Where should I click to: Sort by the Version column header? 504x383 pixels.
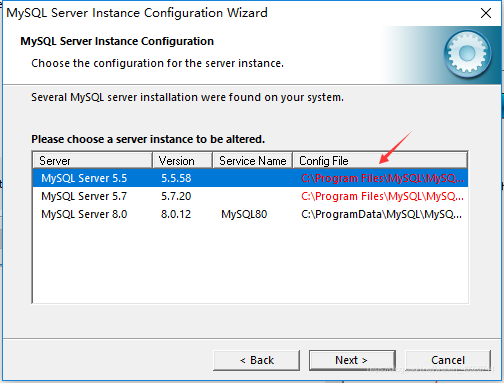[x=182, y=161]
